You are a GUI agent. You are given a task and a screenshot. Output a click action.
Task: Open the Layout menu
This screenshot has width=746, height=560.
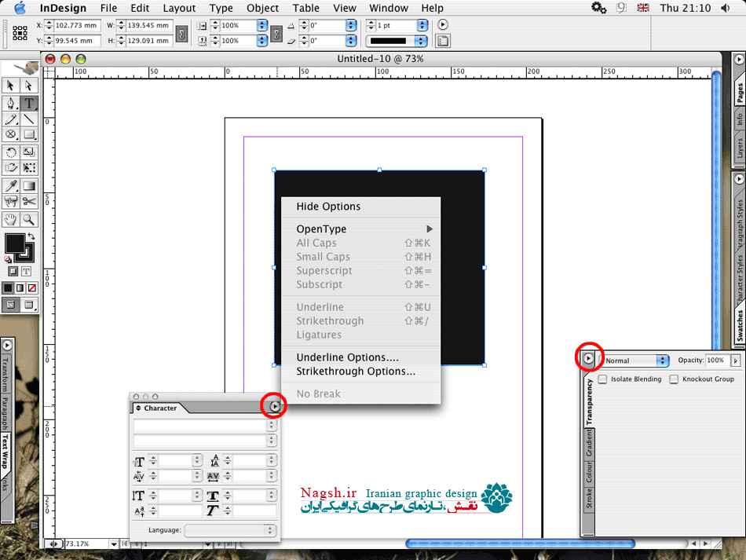coord(179,8)
